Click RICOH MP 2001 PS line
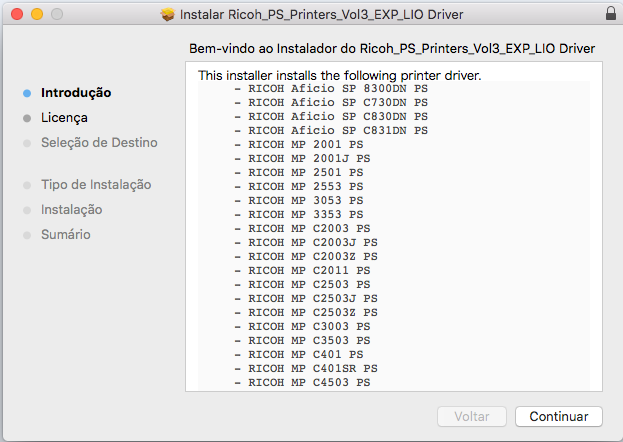 pos(299,144)
